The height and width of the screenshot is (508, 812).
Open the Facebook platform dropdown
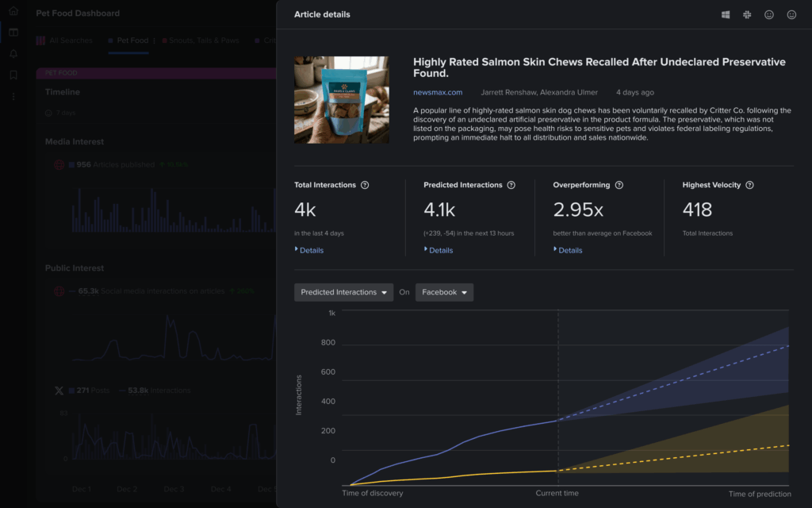[x=444, y=292]
